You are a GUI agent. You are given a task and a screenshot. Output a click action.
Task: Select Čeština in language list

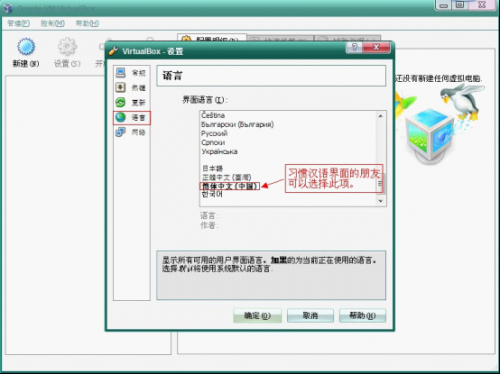coord(213,115)
